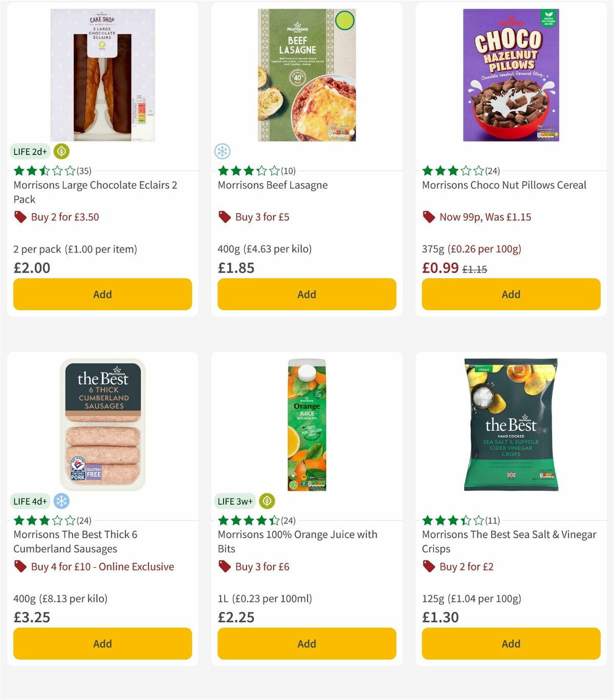Click the (24) reviews link for Choco Nut Pillows
Screen dimensions: 614x700
[x=493, y=170]
